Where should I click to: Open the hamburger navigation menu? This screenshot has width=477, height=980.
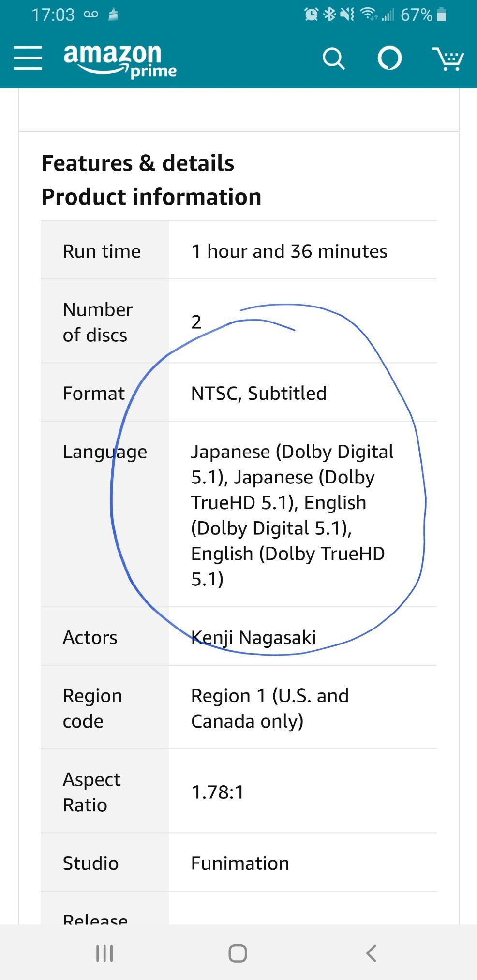click(28, 59)
